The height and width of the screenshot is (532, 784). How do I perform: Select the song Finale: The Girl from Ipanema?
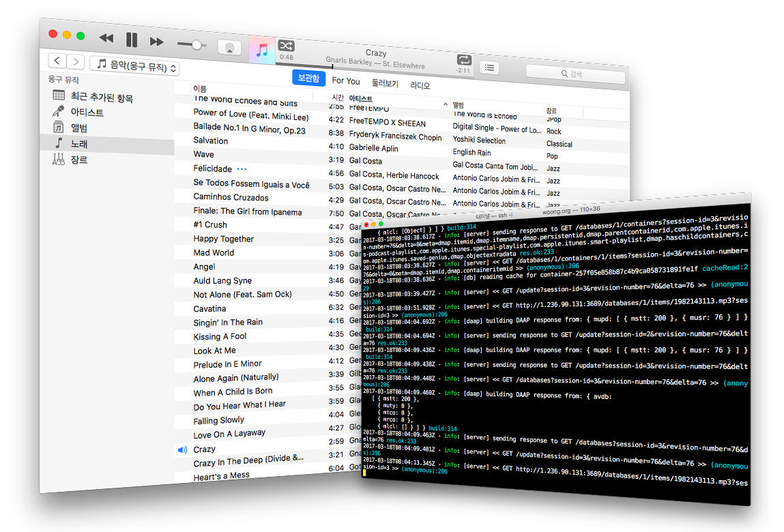[x=248, y=211]
